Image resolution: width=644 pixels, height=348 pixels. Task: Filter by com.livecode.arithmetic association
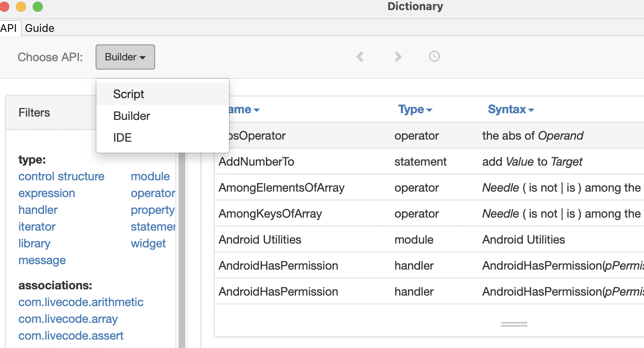point(81,302)
